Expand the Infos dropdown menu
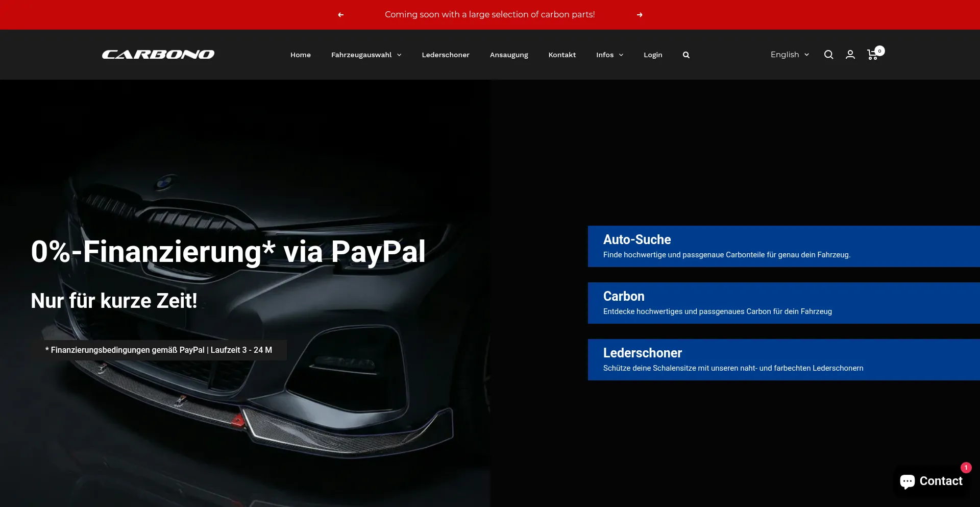 pos(609,55)
